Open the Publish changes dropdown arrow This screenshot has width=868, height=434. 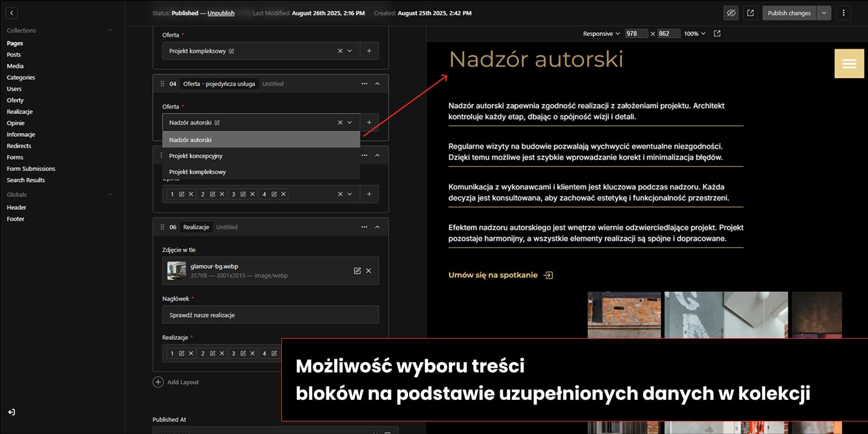(x=823, y=13)
